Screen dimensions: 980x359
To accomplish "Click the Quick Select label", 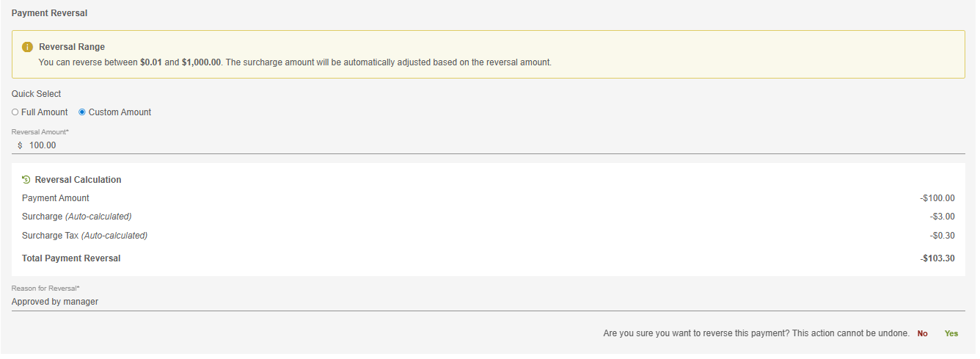I will [37, 94].
